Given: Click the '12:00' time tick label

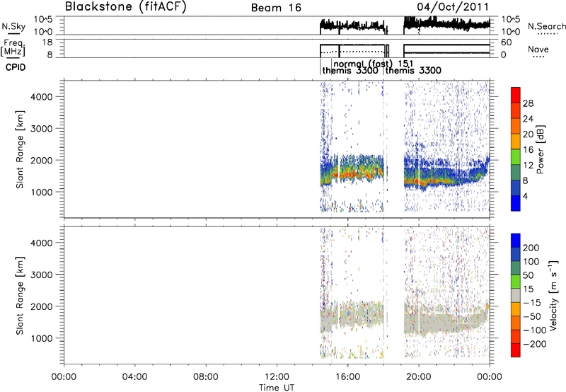Looking at the screenshot, I should click(x=277, y=377).
